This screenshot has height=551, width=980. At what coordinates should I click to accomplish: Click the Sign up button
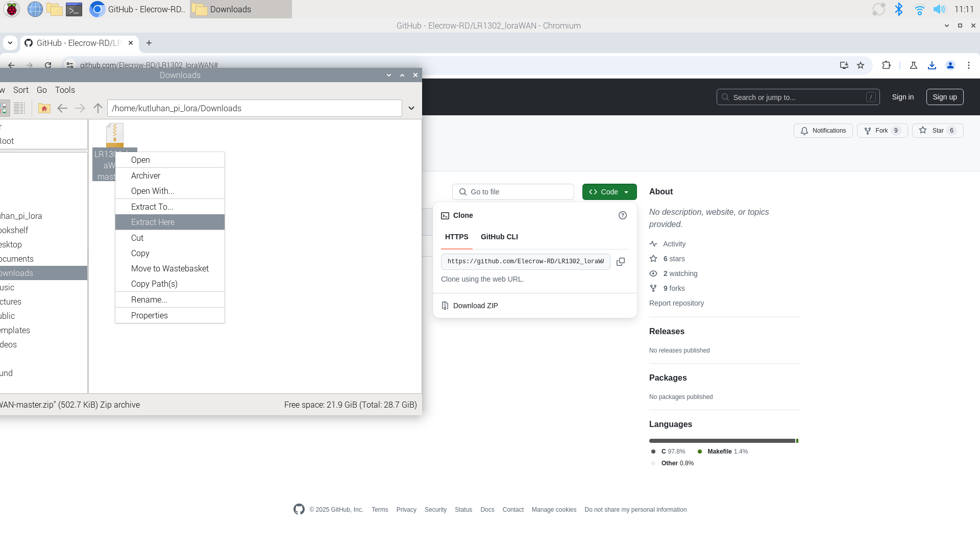(945, 97)
